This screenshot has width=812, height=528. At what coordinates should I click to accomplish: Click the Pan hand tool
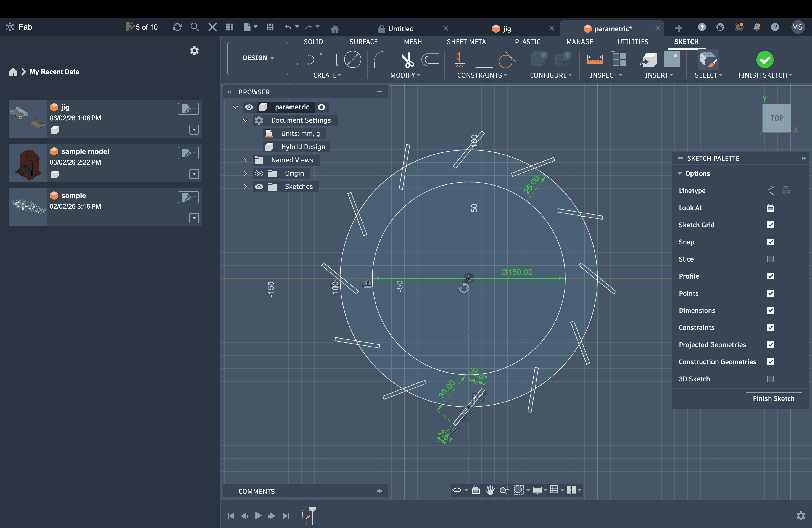tap(490, 490)
